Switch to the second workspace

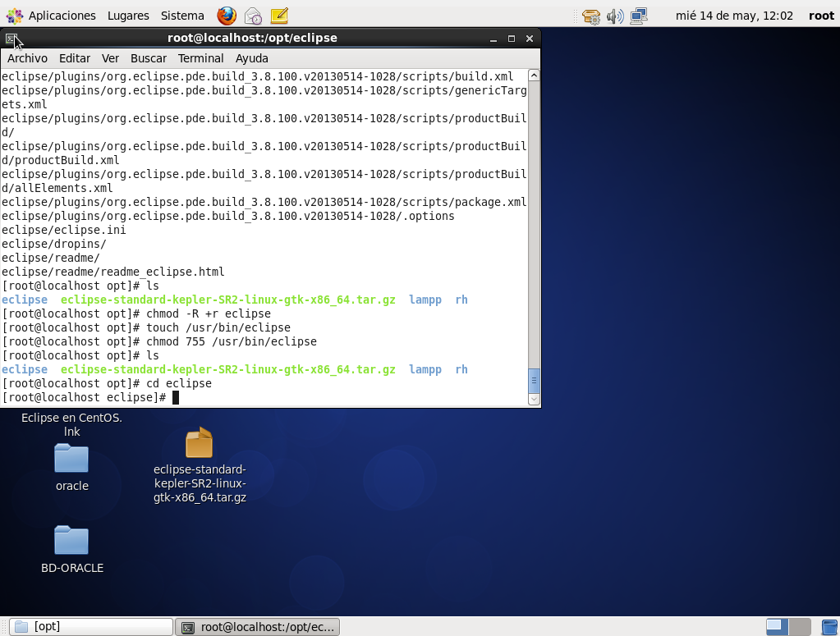click(x=800, y=626)
